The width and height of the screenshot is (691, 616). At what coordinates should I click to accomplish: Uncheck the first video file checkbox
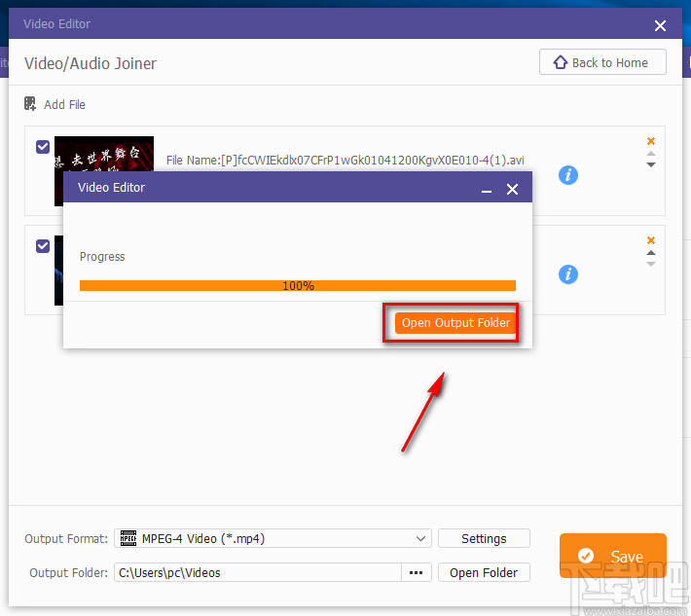click(43, 147)
